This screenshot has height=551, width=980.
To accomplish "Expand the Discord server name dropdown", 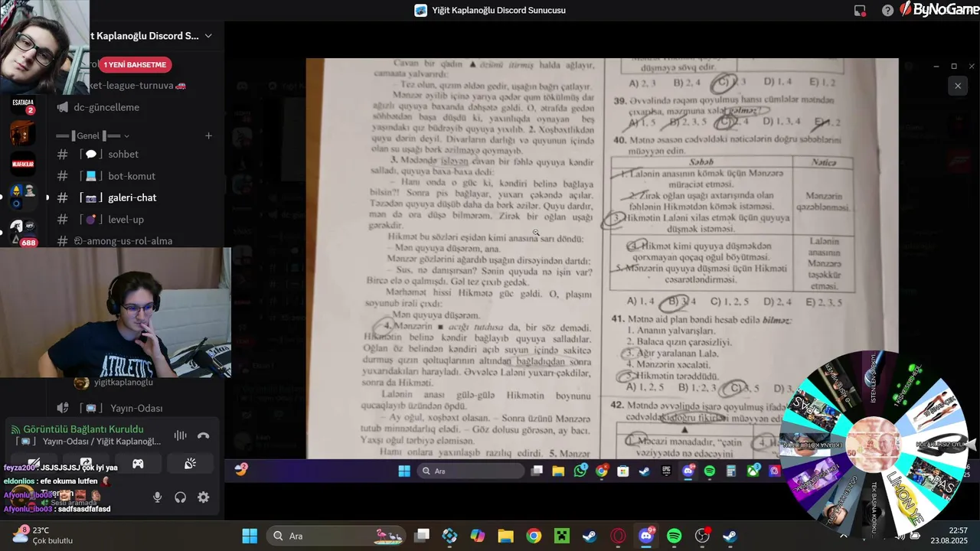I will coord(208,36).
